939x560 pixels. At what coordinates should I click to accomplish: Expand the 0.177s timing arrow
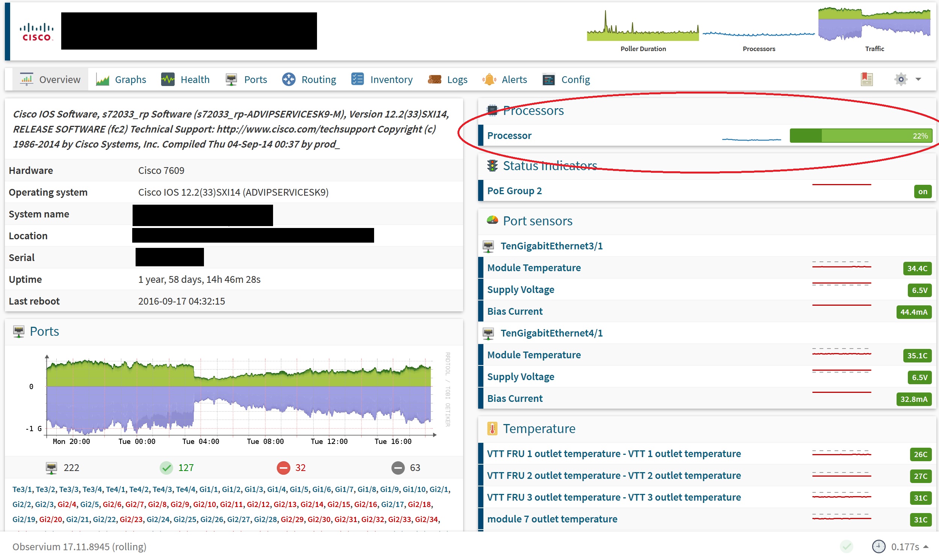(926, 547)
